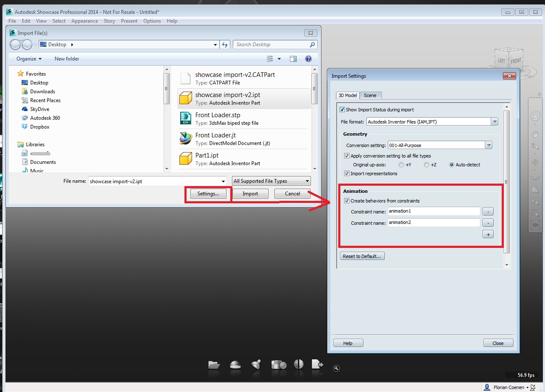
Task: Open the view options dropdown arrow
Action: [x=279, y=59]
